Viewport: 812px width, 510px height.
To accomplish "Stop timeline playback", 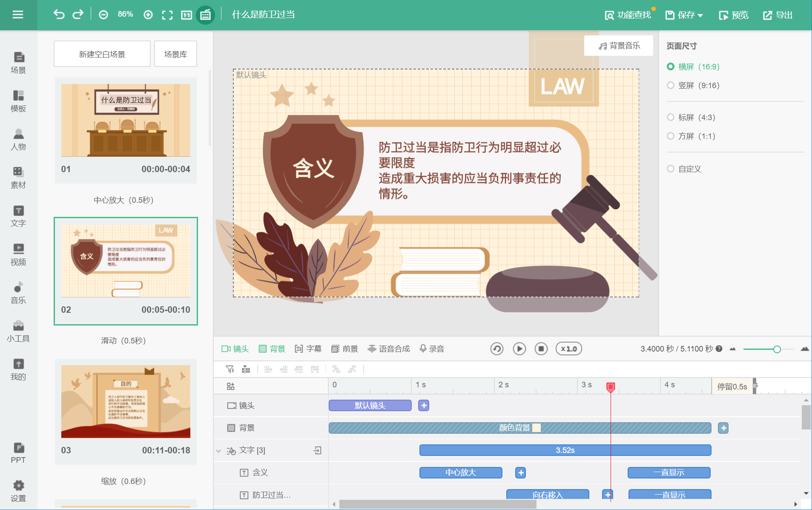I will (541, 349).
